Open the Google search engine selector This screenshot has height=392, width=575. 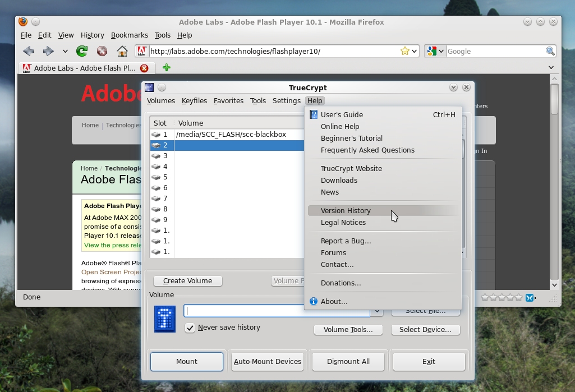coord(436,52)
